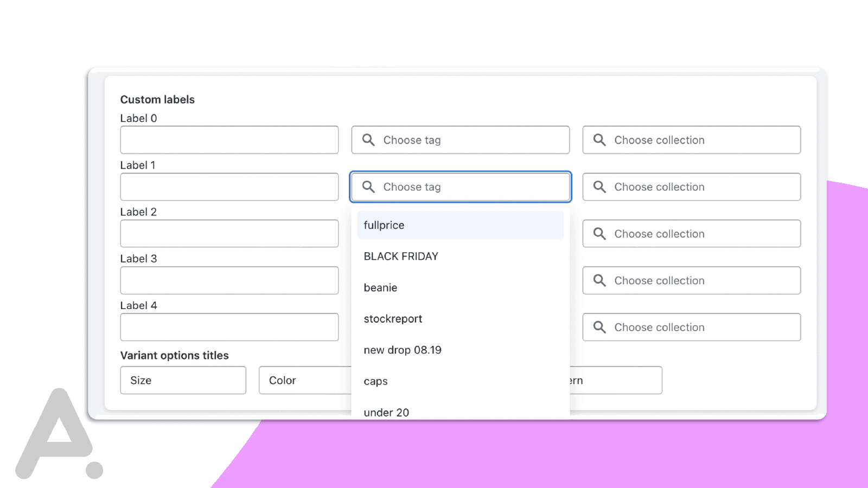
Task: Click the search icon in Label 1's Choose tag field
Action: (368, 187)
